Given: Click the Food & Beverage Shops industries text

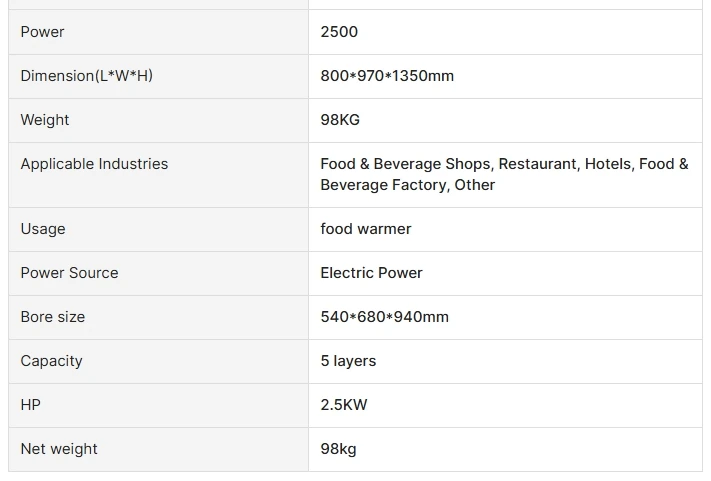Looking at the screenshot, I should pos(405,164).
